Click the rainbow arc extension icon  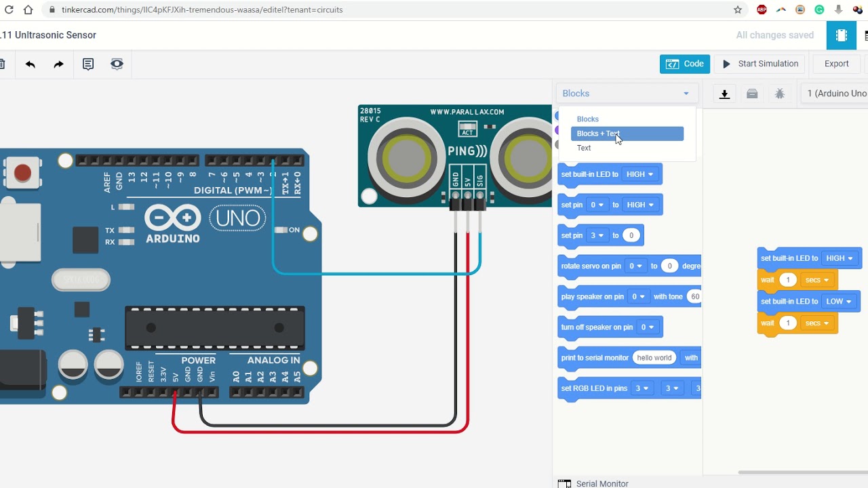pyautogui.click(x=781, y=9)
